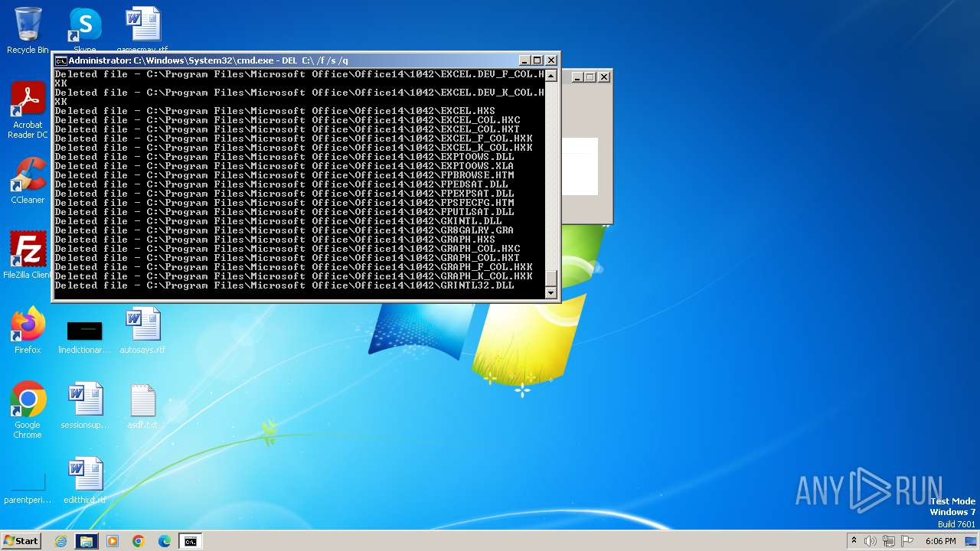Click the line ending EXCEL.HXS
The image size is (980, 551).
coord(275,111)
